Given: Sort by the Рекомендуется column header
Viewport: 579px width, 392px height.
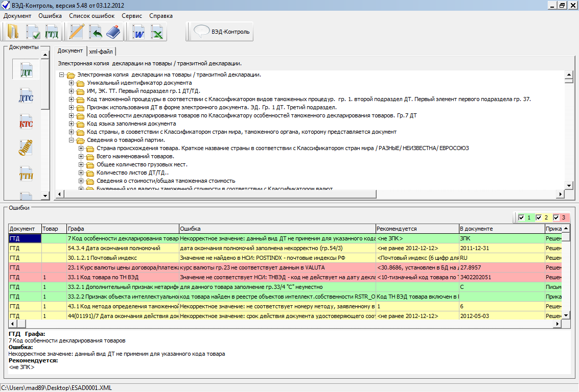Looking at the screenshot, I should 418,229.
